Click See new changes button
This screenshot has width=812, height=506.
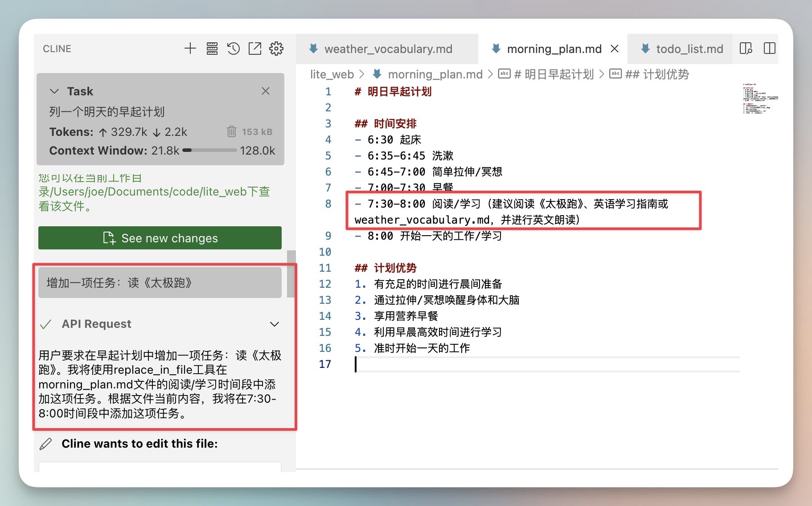click(160, 238)
